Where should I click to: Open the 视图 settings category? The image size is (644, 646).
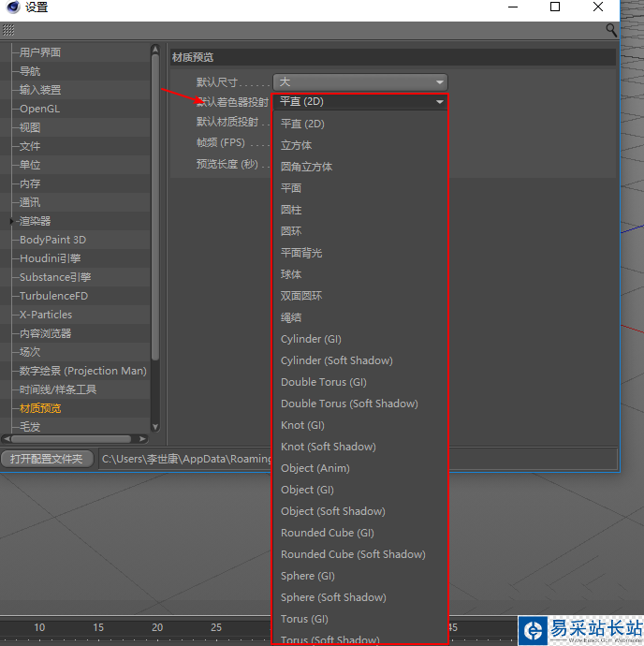click(x=30, y=127)
